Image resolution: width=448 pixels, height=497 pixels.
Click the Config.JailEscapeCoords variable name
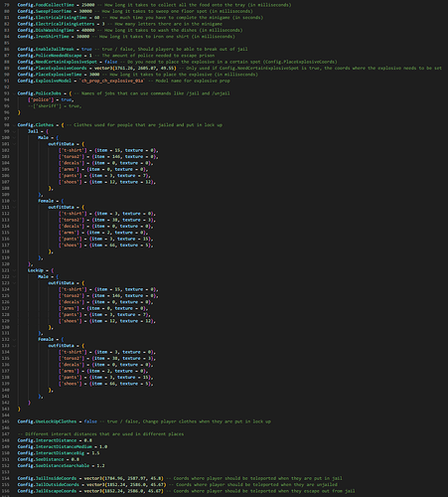click(47, 491)
